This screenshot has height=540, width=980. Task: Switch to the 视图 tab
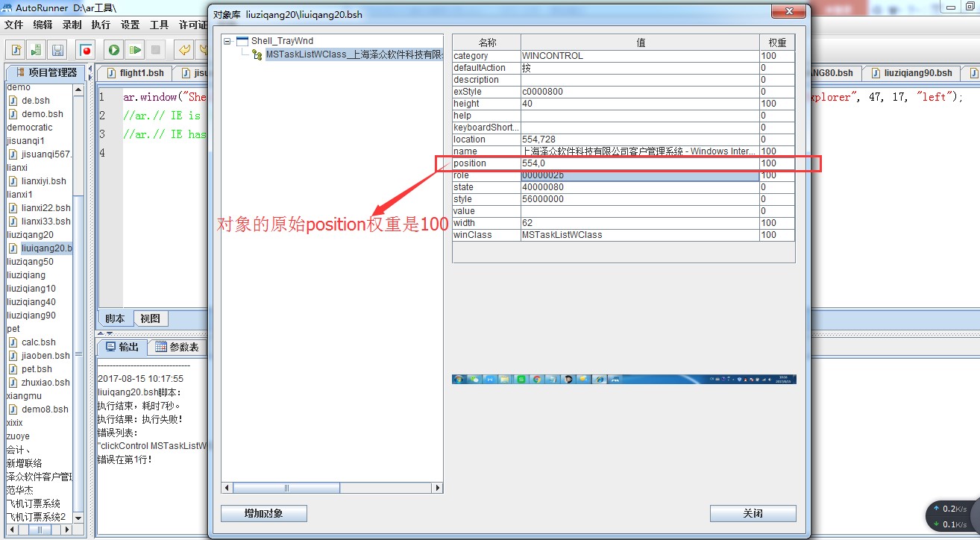(150, 318)
